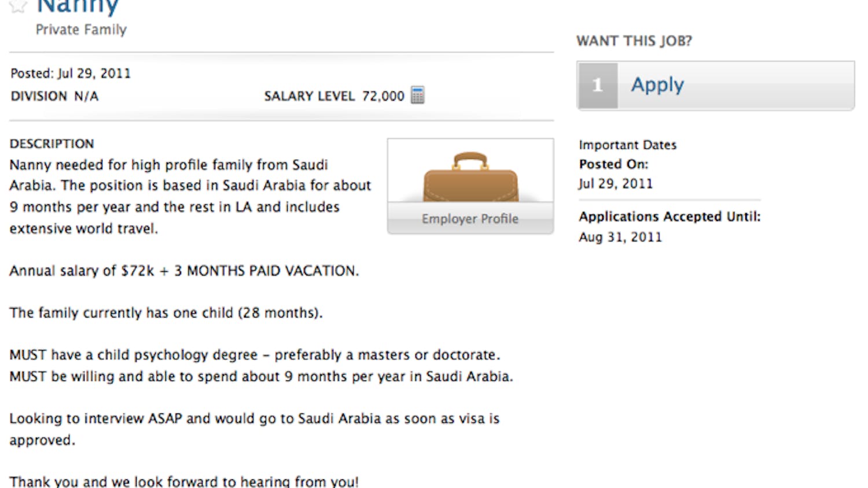
Task: Click the DESCRIPTION section heading
Action: pos(52,143)
